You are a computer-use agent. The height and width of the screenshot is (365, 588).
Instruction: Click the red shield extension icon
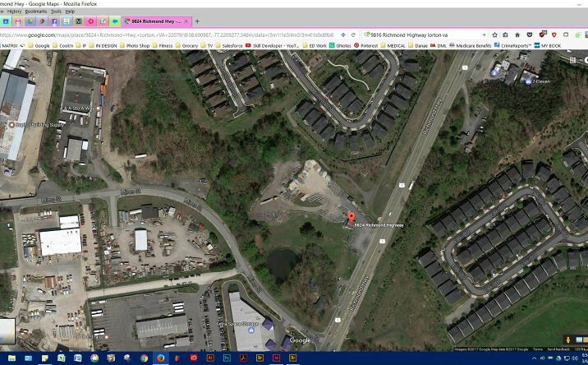pyautogui.click(x=554, y=35)
